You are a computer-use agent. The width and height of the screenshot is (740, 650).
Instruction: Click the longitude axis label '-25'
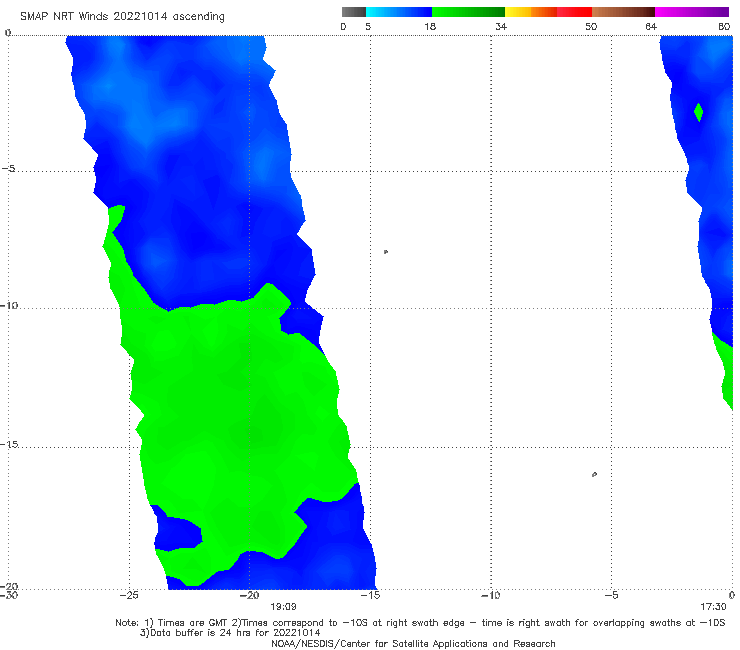click(x=129, y=595)
